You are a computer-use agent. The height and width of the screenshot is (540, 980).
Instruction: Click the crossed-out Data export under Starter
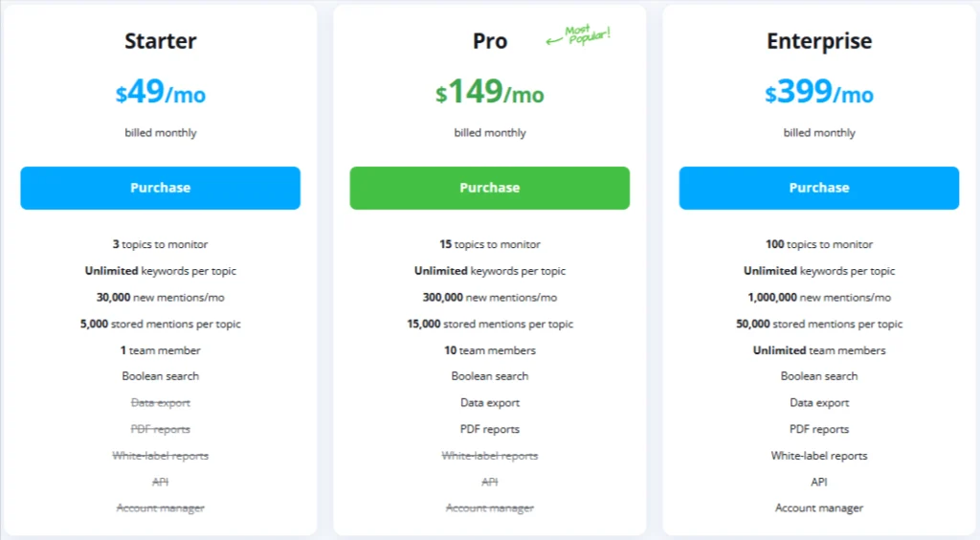pyautogui.click(x=160, y=403)
